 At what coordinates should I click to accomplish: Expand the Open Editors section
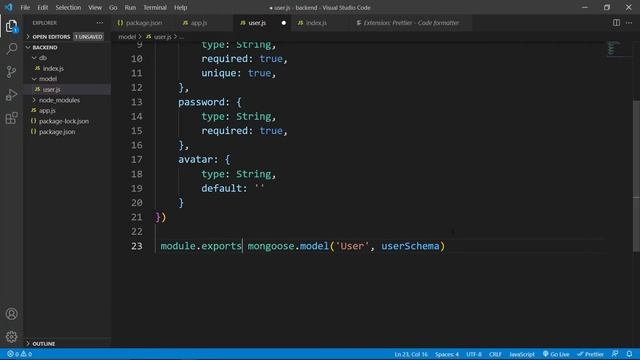(x=67, y=37)
